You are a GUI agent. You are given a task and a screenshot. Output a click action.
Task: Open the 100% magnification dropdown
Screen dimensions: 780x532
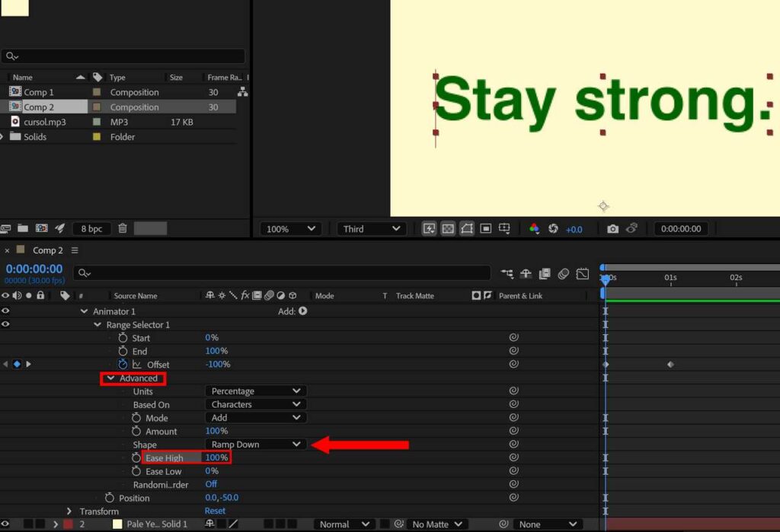(x=290, y=229)
